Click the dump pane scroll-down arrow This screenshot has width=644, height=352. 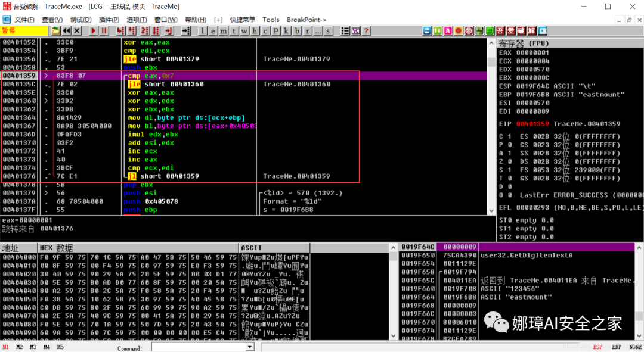click(393, 335)
